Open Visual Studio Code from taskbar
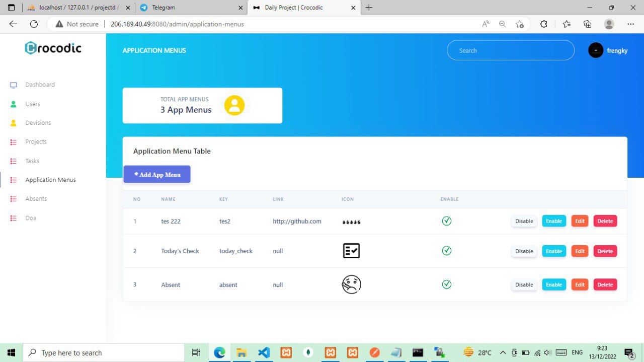The height and width of the screenshot is (362, 644). tap(264, 352)
